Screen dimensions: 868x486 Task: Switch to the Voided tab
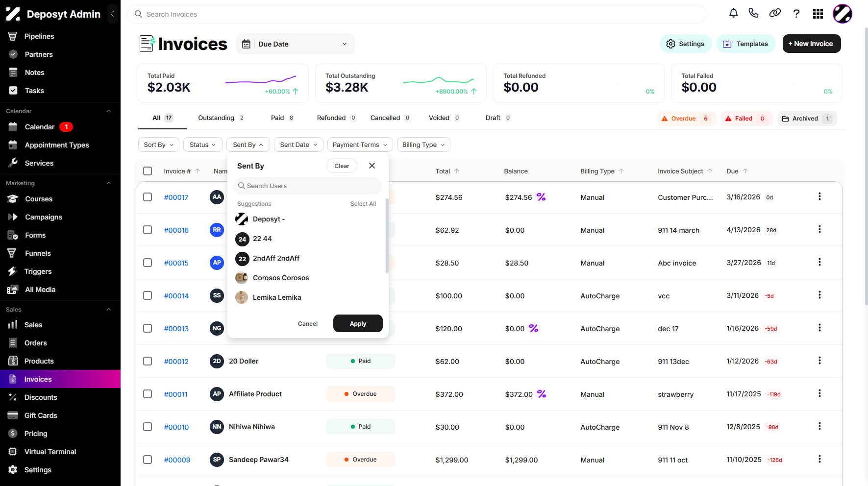coord(444,118)
